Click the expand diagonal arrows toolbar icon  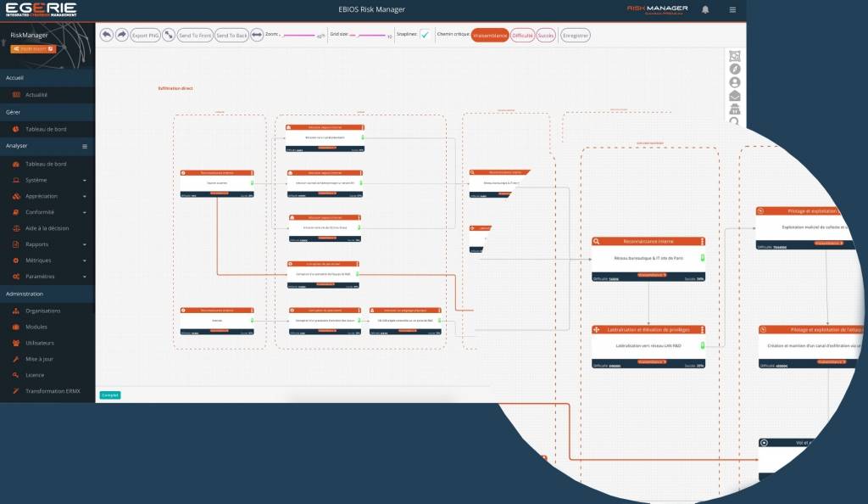[169, 35]
